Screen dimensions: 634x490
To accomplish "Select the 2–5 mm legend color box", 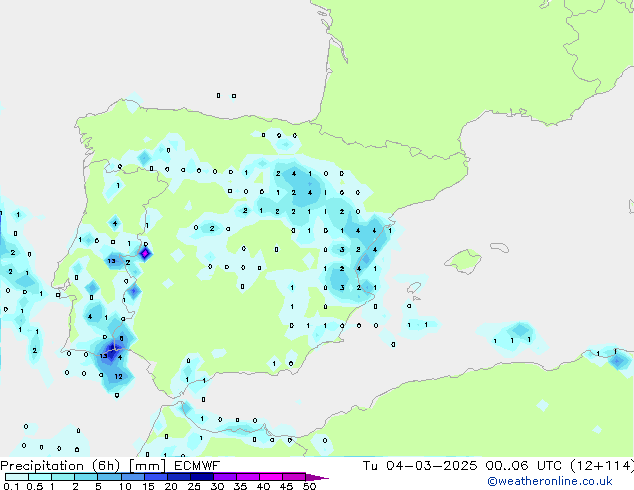I will coord(86,477).
